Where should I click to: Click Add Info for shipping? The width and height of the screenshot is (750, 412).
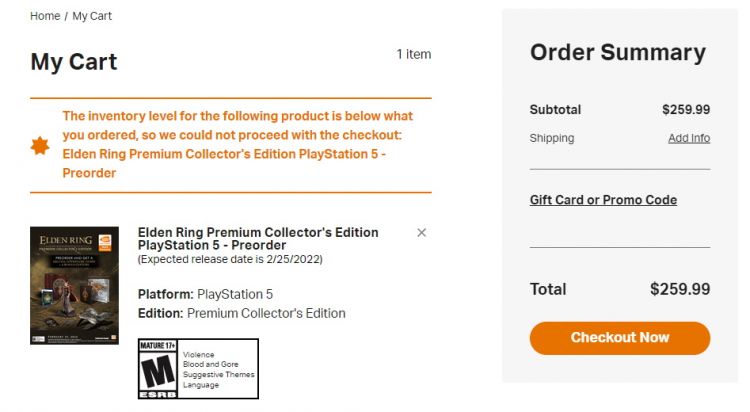(x=688, y=138)
